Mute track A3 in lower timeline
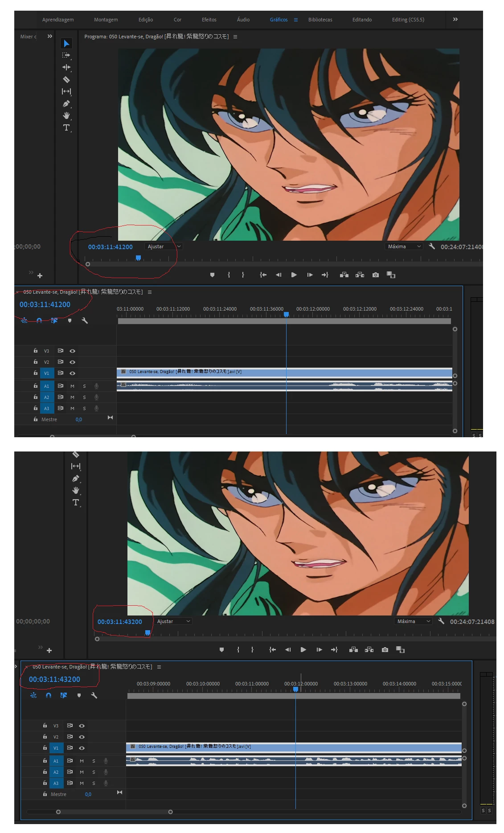The height and width of the screenshot is (833, 504). click(82, 783)
